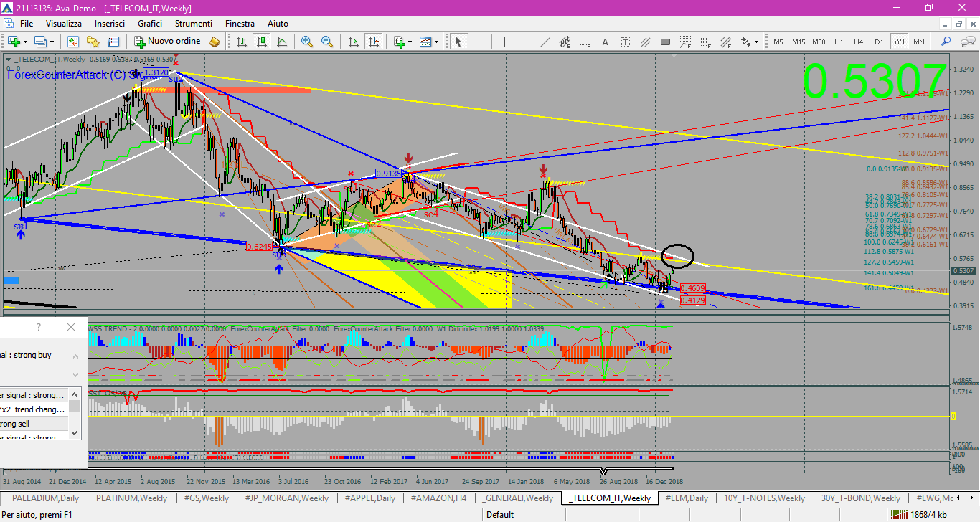980x522 pixels.
Task: Open the Inserisci menu
Action: point(110,24)
